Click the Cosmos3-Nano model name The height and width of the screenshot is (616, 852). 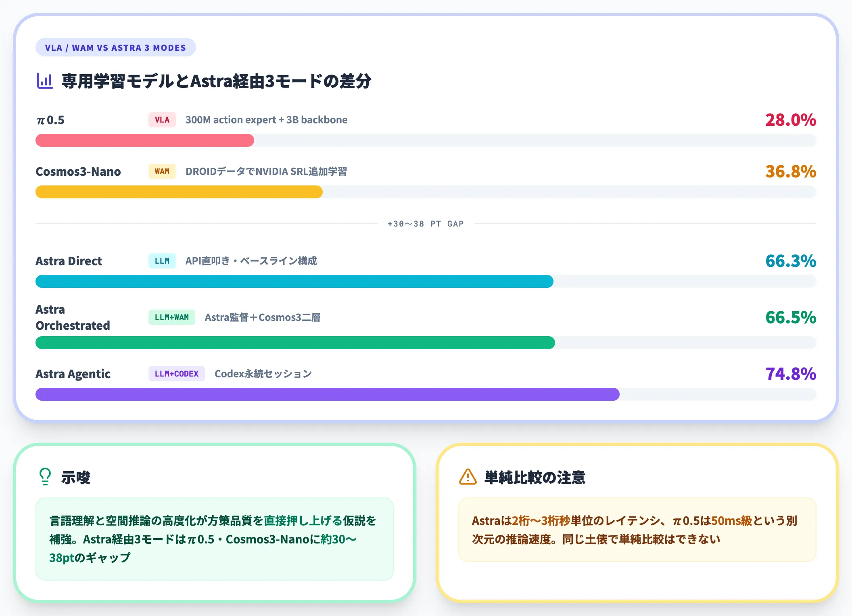(78, 172)
